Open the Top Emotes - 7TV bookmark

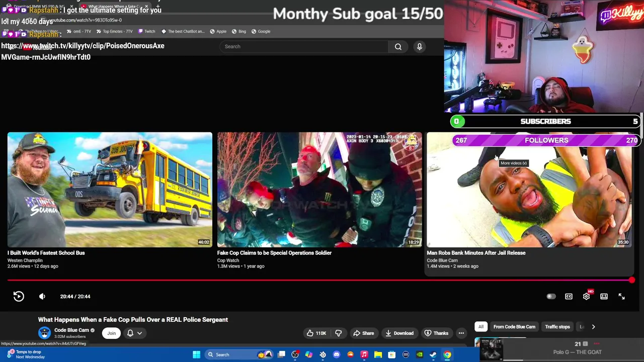[x=114, y=31]
